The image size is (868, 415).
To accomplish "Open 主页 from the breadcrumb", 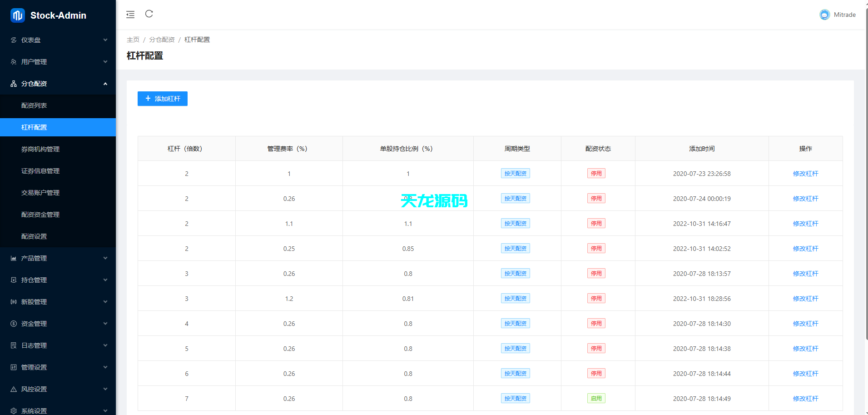I will pyautogui.click(x=133, y=40).
